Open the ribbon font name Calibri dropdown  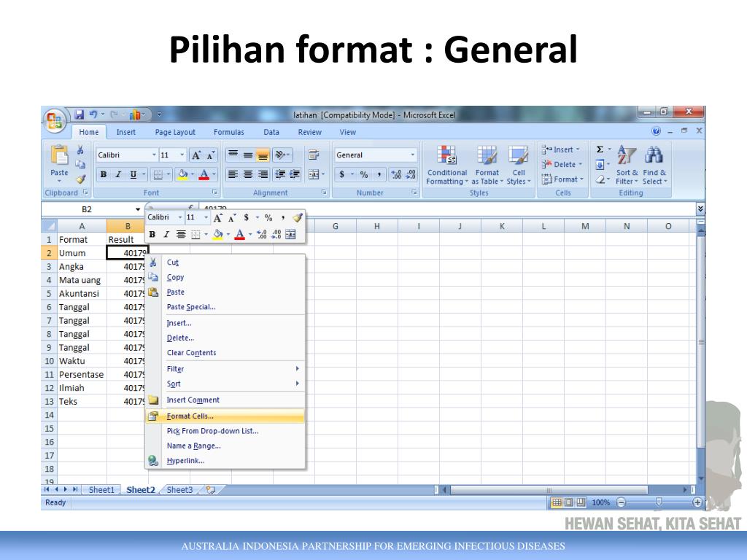[x=154, y=155]
